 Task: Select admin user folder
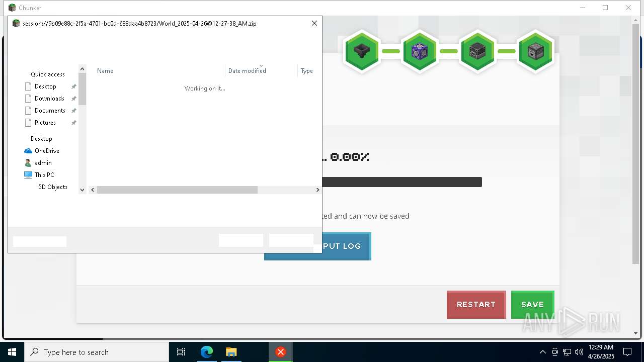[x=43, y=163]
